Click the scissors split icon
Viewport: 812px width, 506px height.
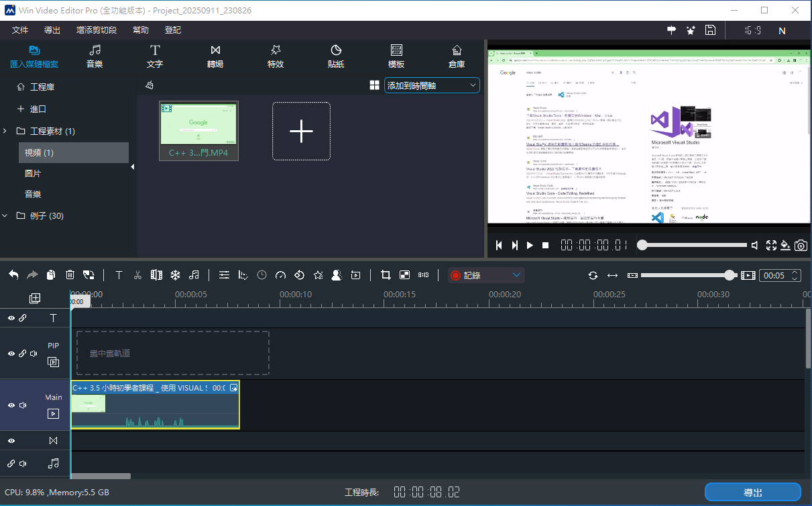tap(137, 274)
